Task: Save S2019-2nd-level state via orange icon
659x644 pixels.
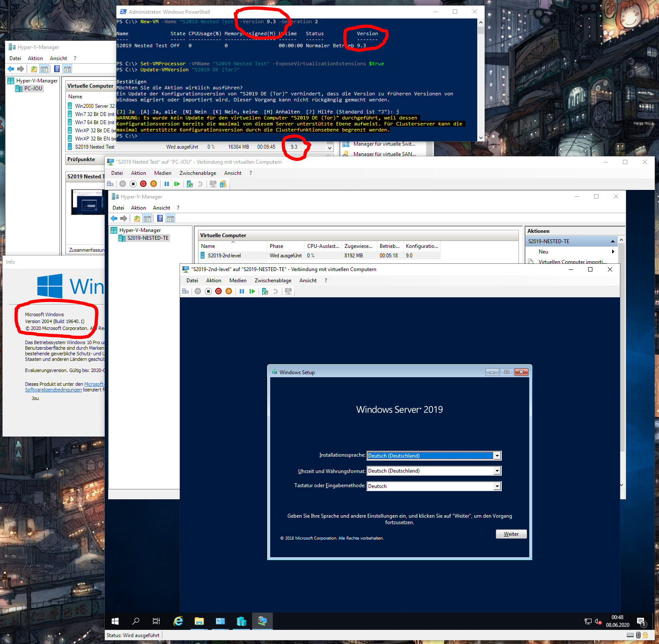Action: click(229, 291)
